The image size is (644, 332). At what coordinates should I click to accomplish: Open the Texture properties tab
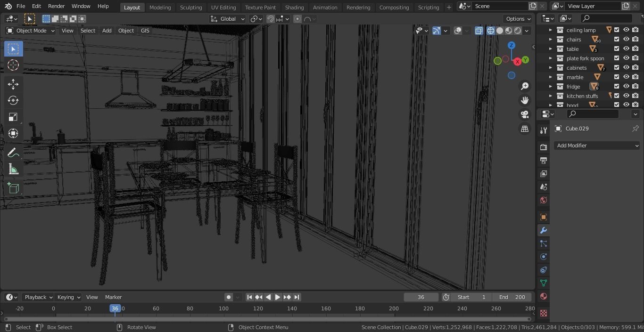(x=544, y=313)
